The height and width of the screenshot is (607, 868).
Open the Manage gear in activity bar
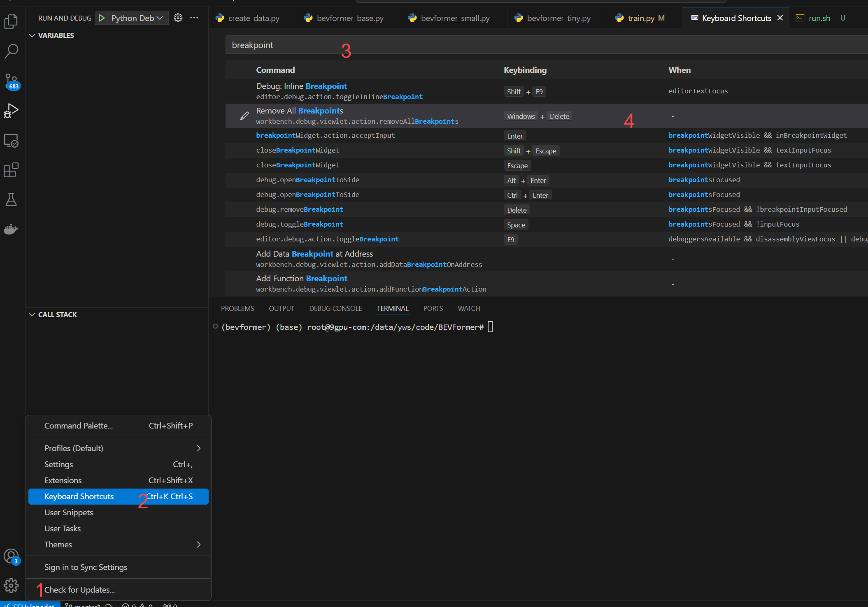pyautogui.click(x=11, y=586)
